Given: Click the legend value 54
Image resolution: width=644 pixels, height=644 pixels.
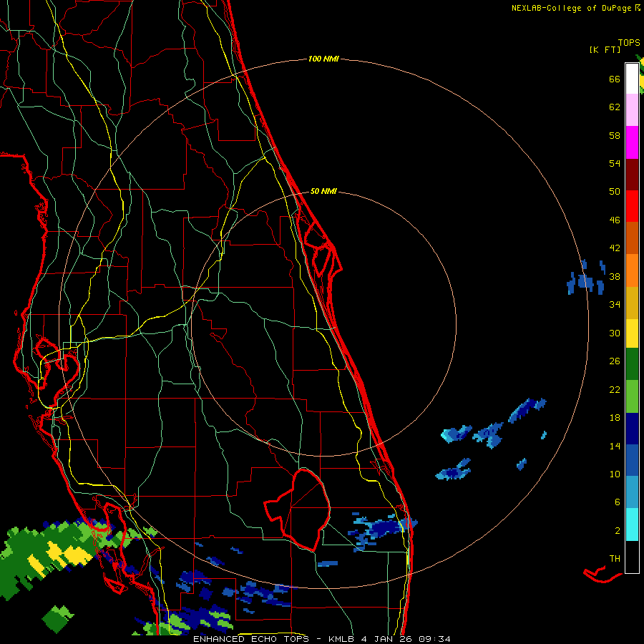Looking at the screenshot, I should tap(615, 163).
